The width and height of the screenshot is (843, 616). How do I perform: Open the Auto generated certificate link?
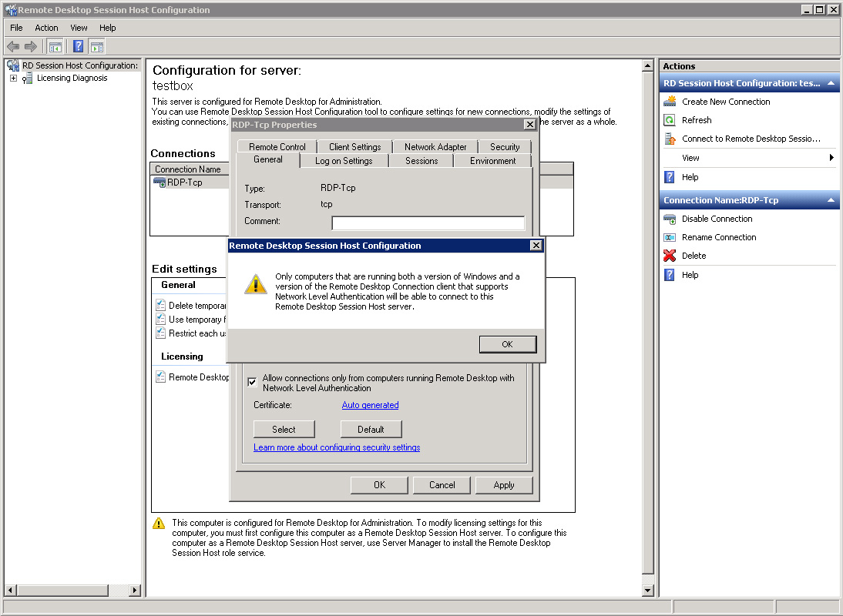click(x=371, y=405)
